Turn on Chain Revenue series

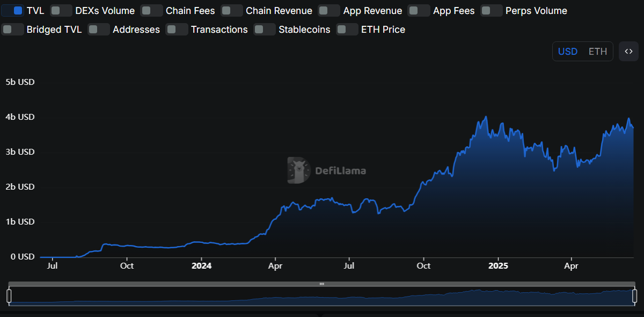pos(231,11)
